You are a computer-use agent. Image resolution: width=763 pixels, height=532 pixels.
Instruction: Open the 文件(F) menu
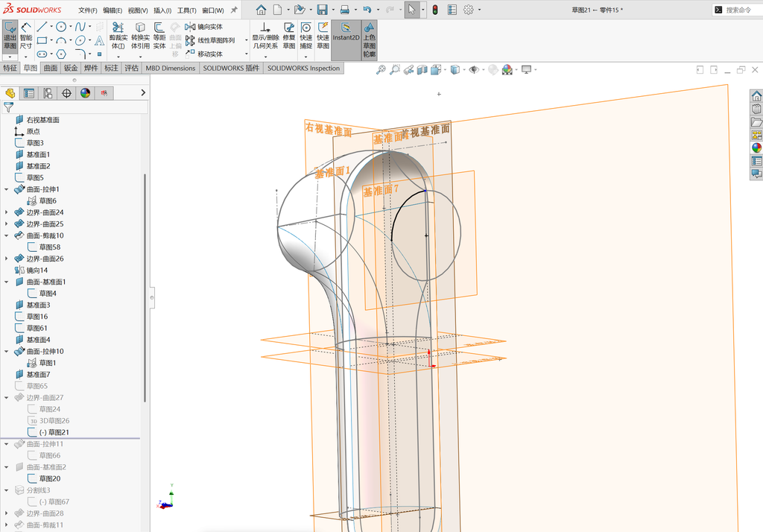(88, 10)
